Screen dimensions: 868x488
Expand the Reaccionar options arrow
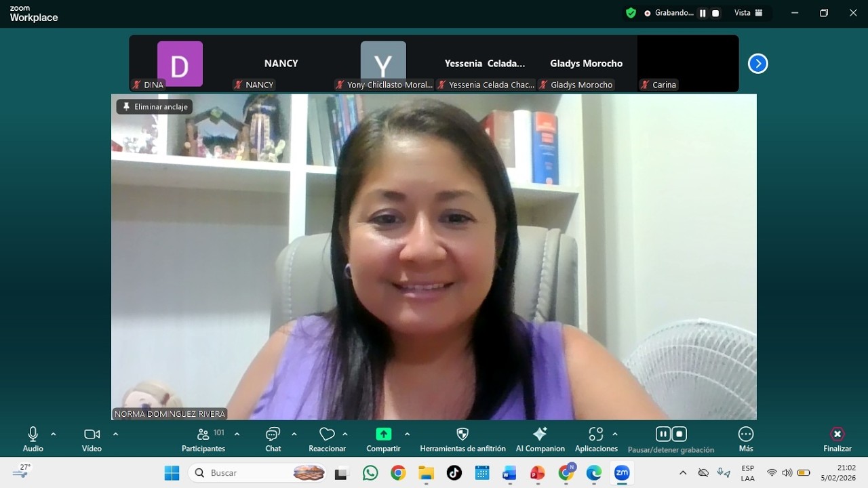coord(345,434)
